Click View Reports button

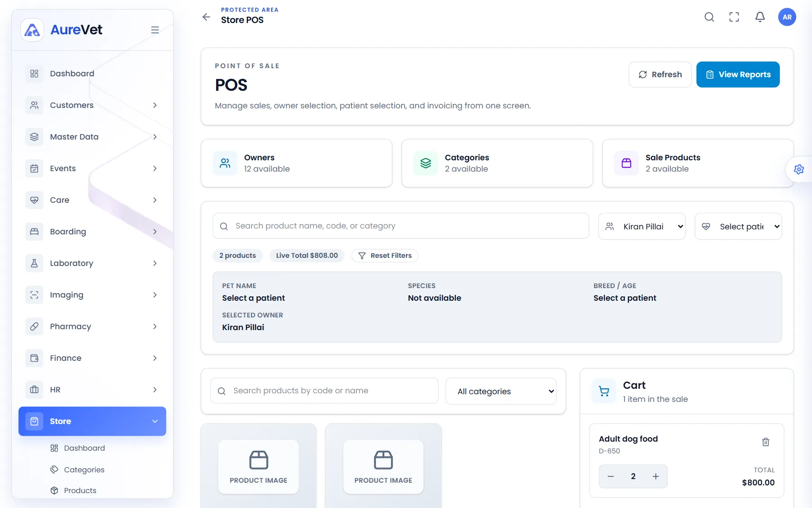tap(738, 75)
